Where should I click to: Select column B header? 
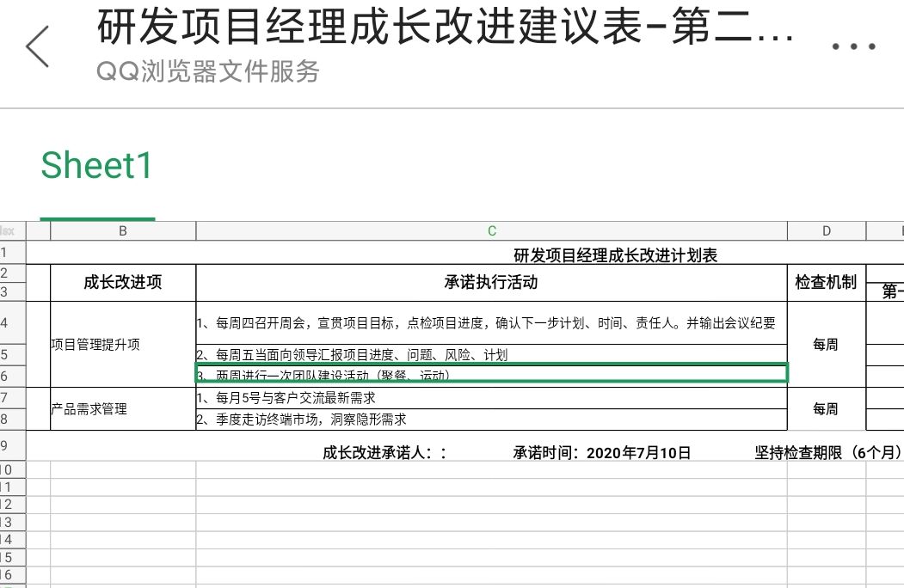pyautogui.click(x=123, y=230)
